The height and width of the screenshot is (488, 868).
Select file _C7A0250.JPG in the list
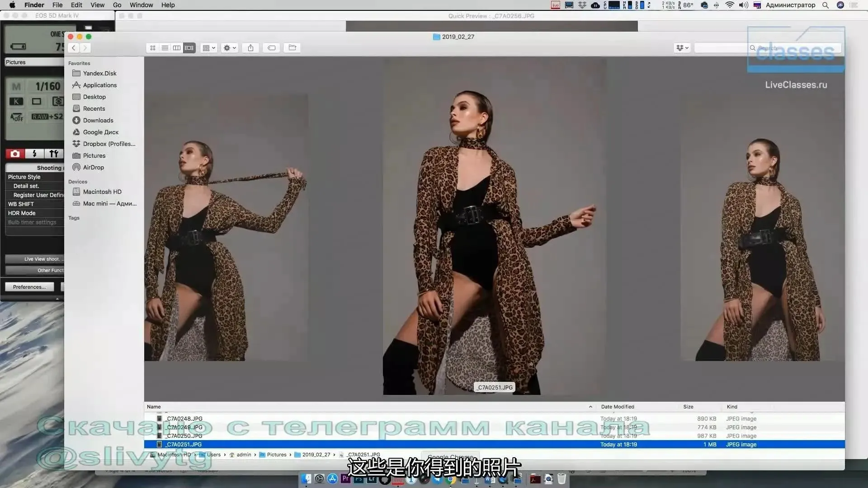tap(494, 436)
